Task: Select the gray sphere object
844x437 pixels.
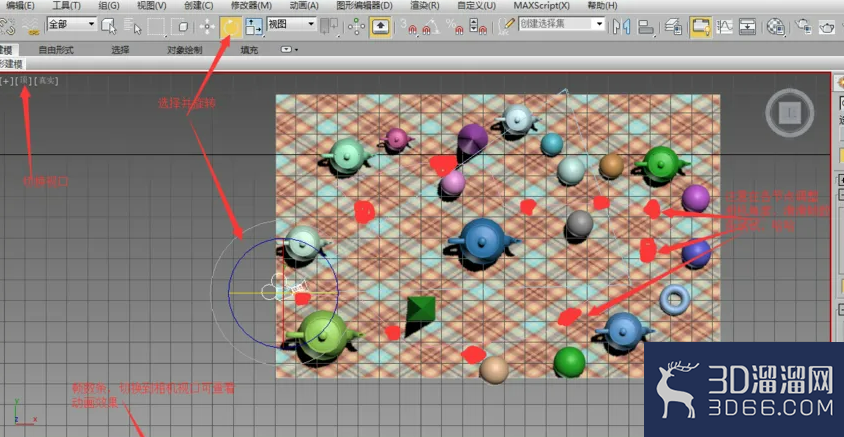Action: click(580, 223)
